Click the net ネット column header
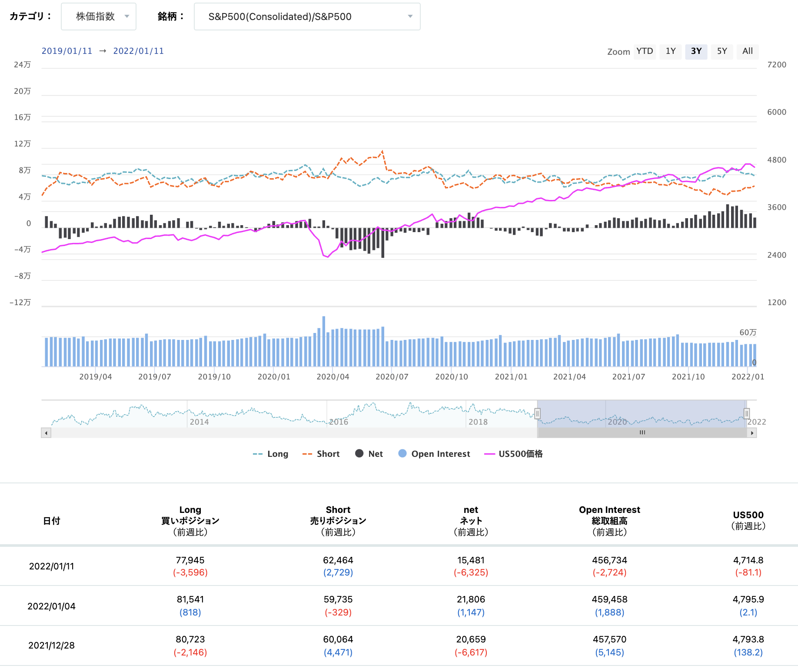Viewport: 798px width, 672px height. pyautogui.click(x=471, y=521)
